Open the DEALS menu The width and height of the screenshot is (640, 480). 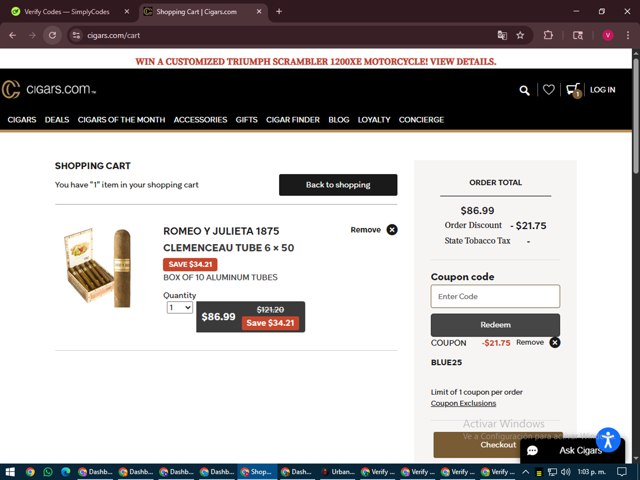point(57,120)
